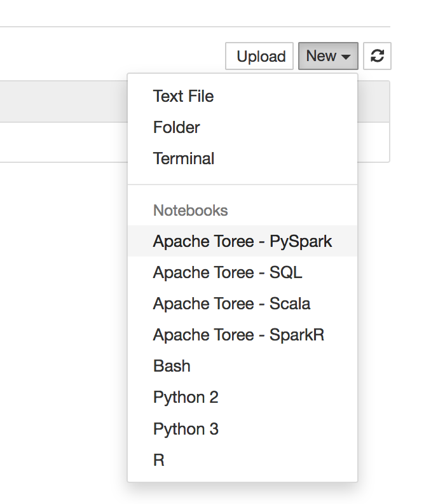Image resolution: width=445 pixels, height=504 pixels.
Task: Start an Apache Toree - PySpark notebook
Action: coord(242,241)
